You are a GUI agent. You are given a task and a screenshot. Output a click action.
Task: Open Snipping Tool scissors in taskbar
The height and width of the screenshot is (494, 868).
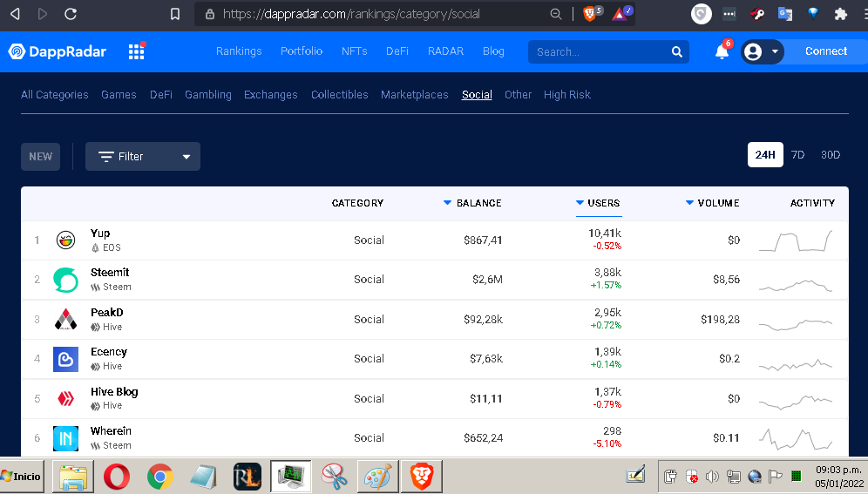coord(335,477)
